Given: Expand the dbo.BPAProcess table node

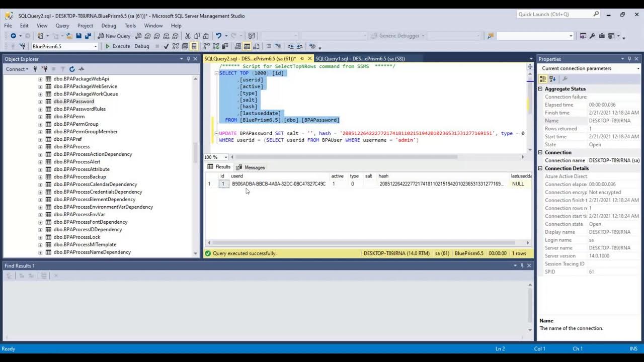Looking at the screenshot, I should 40,147.
